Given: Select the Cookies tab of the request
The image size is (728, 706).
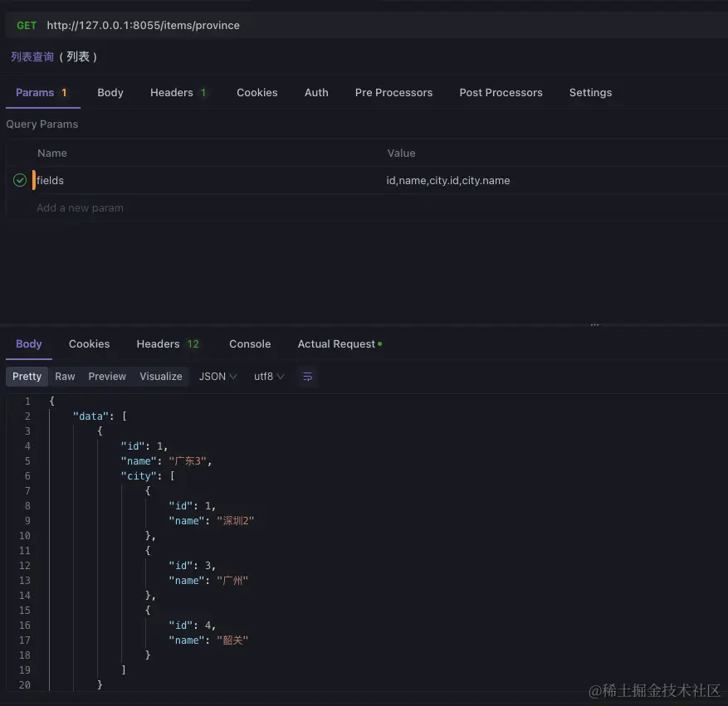Looking at the screenshot, I should [x=257, y=92].
